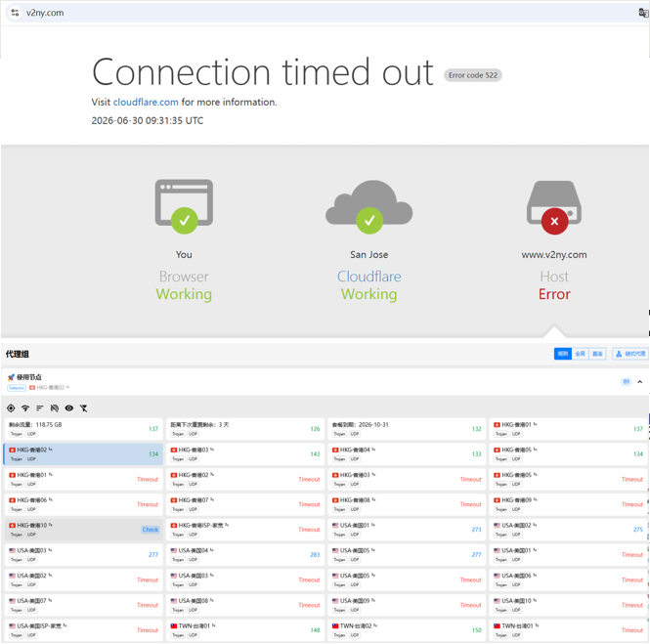Viewport: 650px width, 644px height.
Task: Switch to the 规则 mode tab
Action: (x=563, y=354)
